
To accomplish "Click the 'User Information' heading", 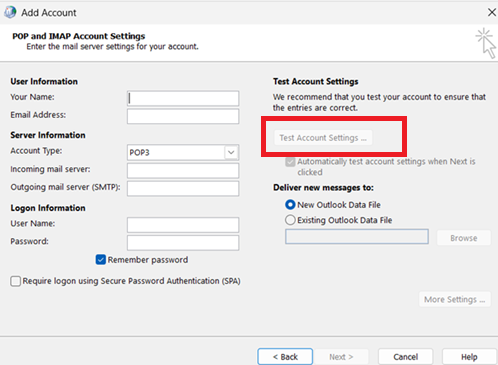I will click(44, 81).
